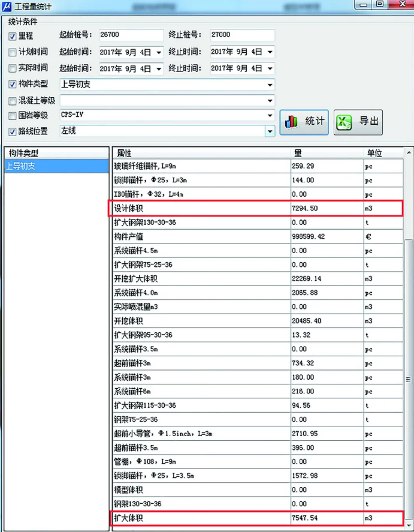Click the 实际喷混量m3 row

tap(258, 307)
